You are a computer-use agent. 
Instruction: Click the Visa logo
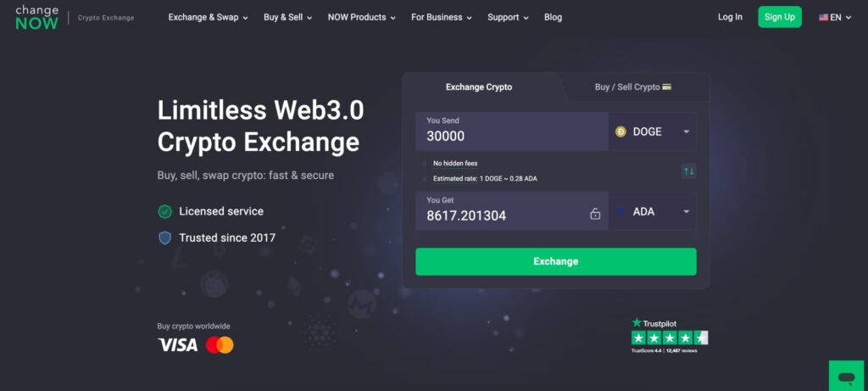(x=178, y=345)
